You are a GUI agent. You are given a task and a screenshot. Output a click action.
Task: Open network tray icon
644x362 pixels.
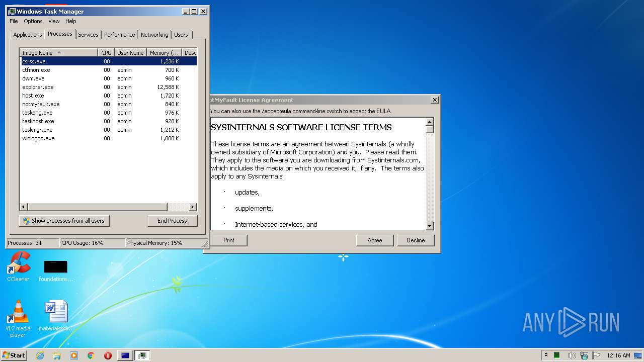coord(584,355)
